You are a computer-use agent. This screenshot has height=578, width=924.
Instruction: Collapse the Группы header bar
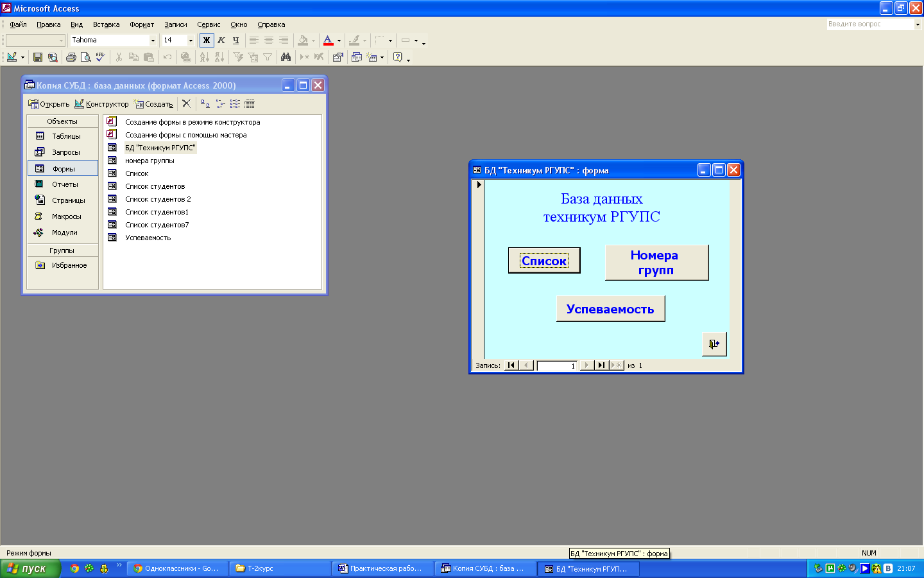coord(63,250)
